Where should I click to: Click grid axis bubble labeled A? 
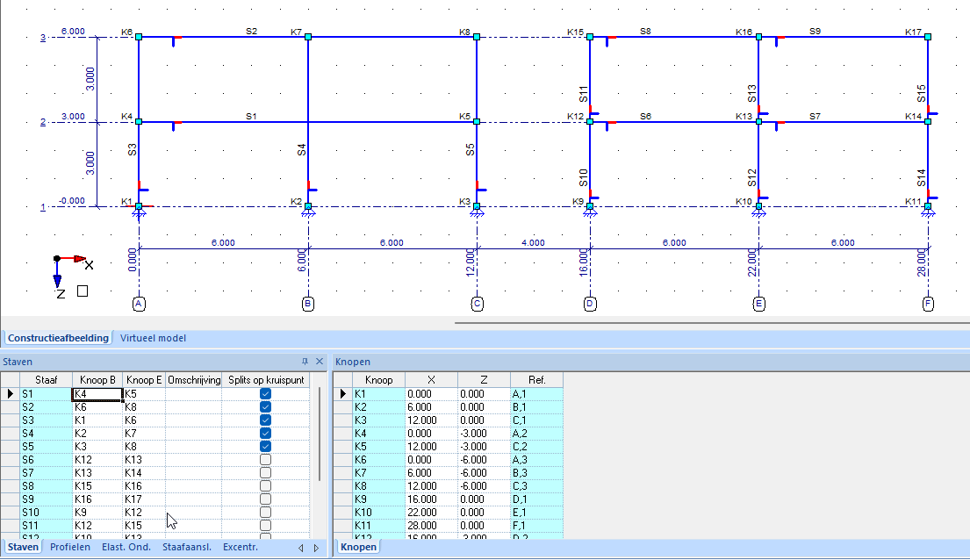(140, 304)
